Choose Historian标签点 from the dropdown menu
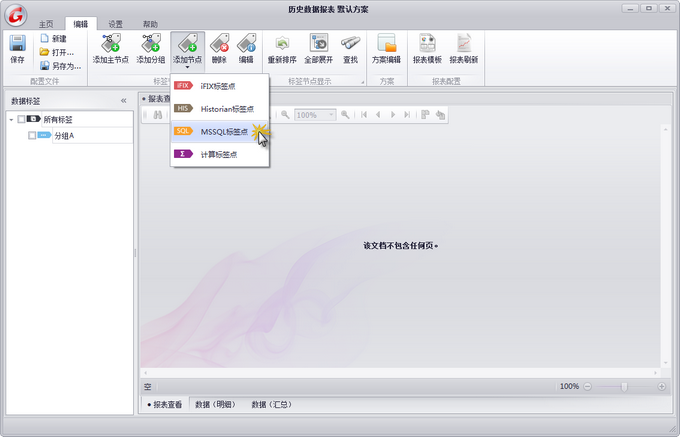The width and height of the screenshot is (680, 437). coord(220,109)
